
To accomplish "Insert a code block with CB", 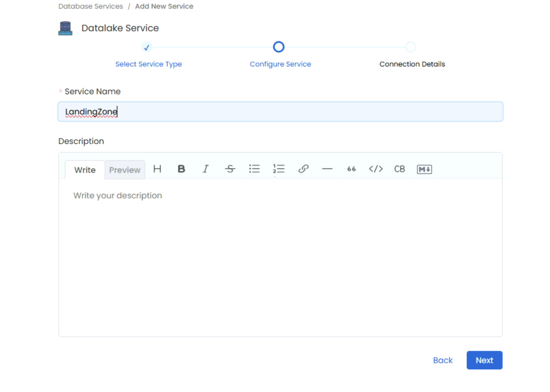I will (400, 169).
